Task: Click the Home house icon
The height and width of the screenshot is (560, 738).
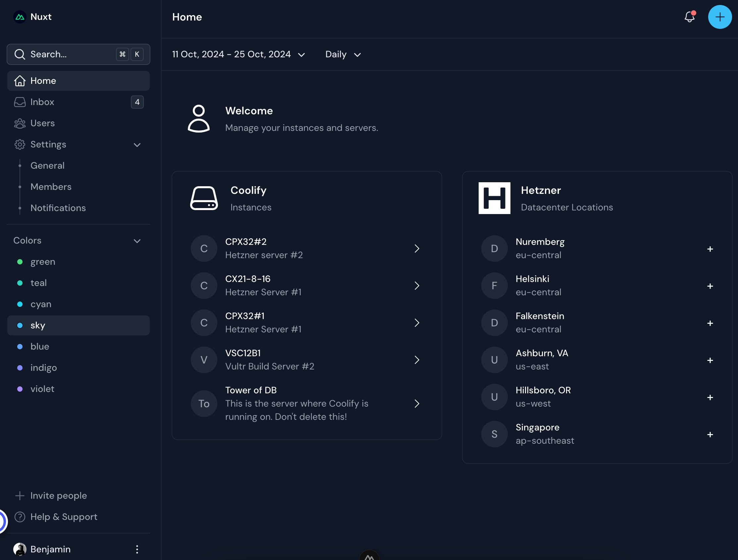Action: tap(20, 81)
